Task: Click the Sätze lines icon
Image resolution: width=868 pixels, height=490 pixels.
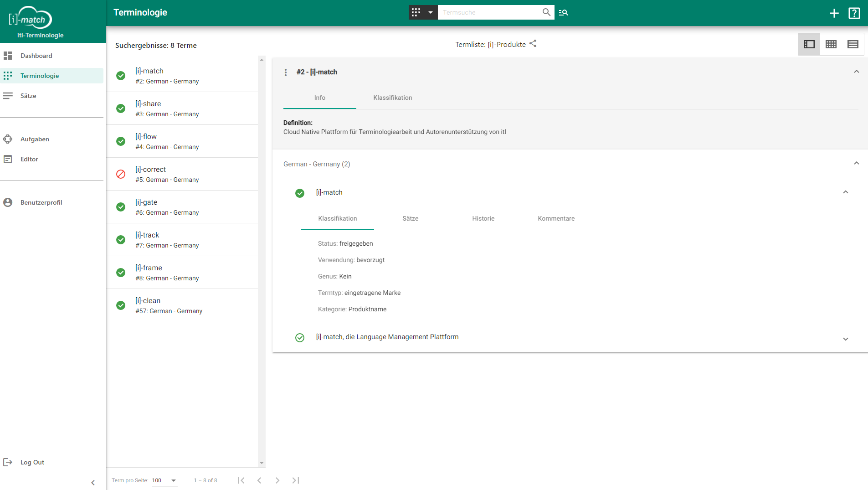Action: click(8, 96)
